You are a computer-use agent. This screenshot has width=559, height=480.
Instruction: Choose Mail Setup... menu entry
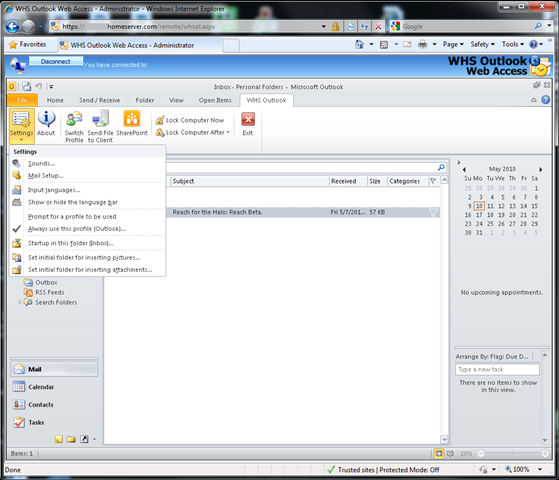88,175
